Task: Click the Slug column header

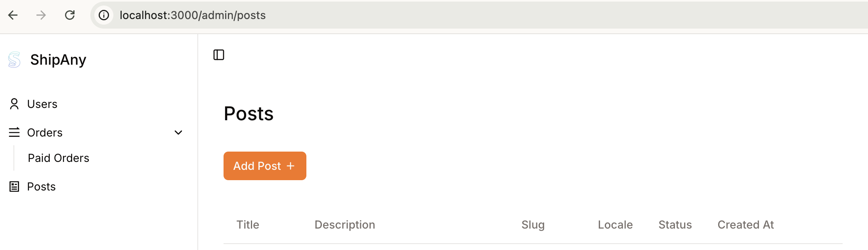Action: click(533, 225)
